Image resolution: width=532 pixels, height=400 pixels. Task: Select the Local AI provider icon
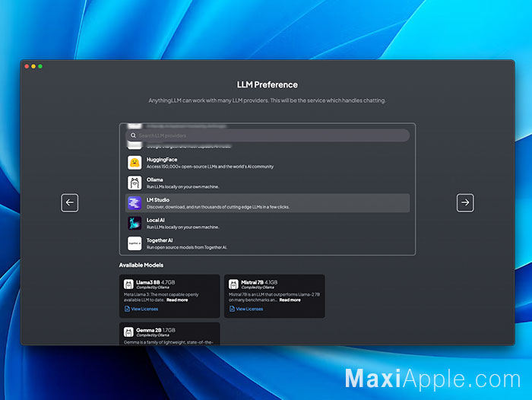pos(135,223)
